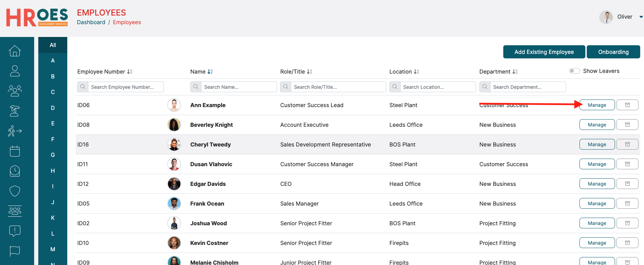This screenshot has width=644, height=265.
Task: Filter employees by letter D
Action: [x=53, y=108]
